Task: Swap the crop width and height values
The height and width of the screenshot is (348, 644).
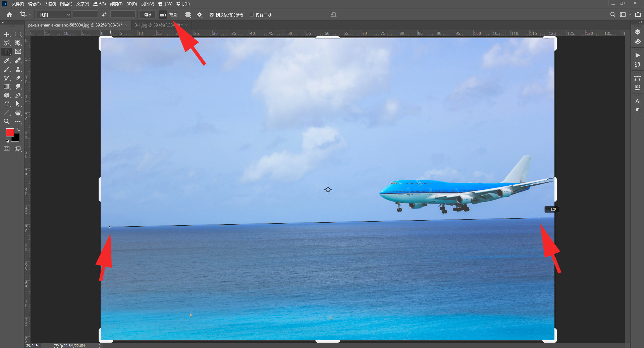Action: click(x=104, y=14)
